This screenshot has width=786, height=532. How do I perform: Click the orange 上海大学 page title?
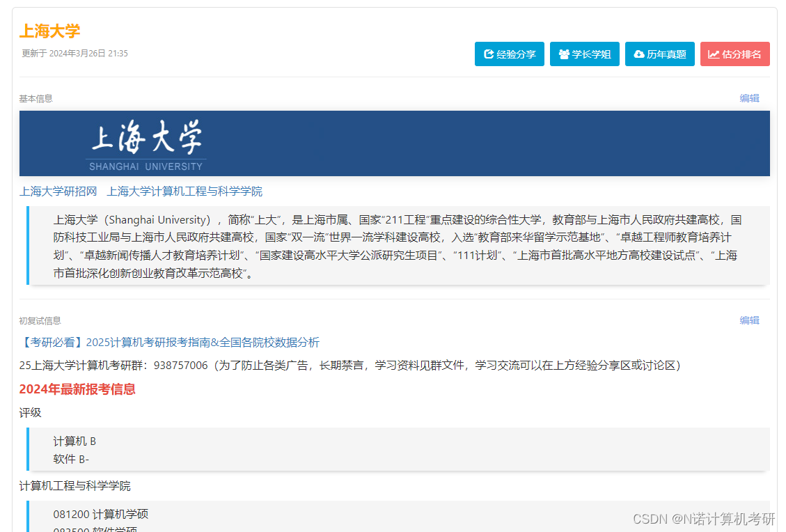click(49, 31)
